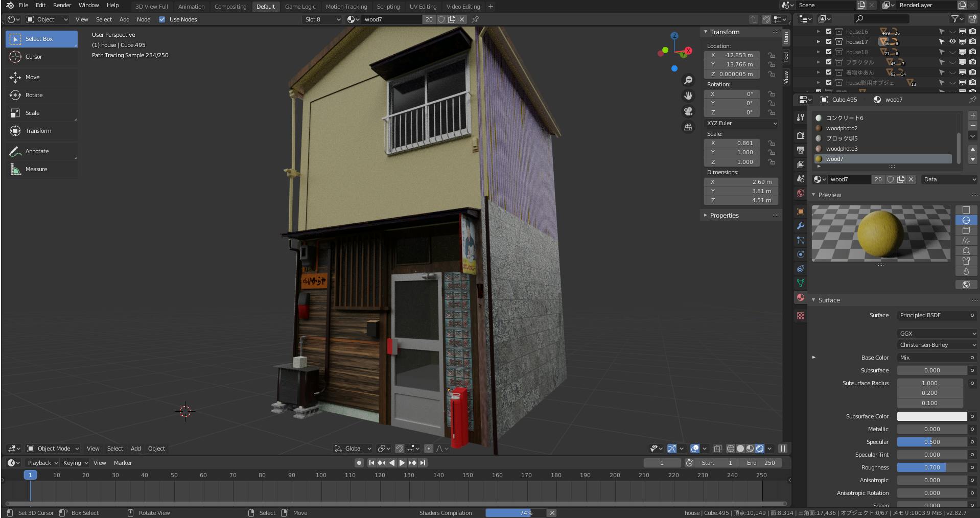The height and width of the screenshot is (518, 980).
Task: Open the File menu
Action: pos(24,5)
